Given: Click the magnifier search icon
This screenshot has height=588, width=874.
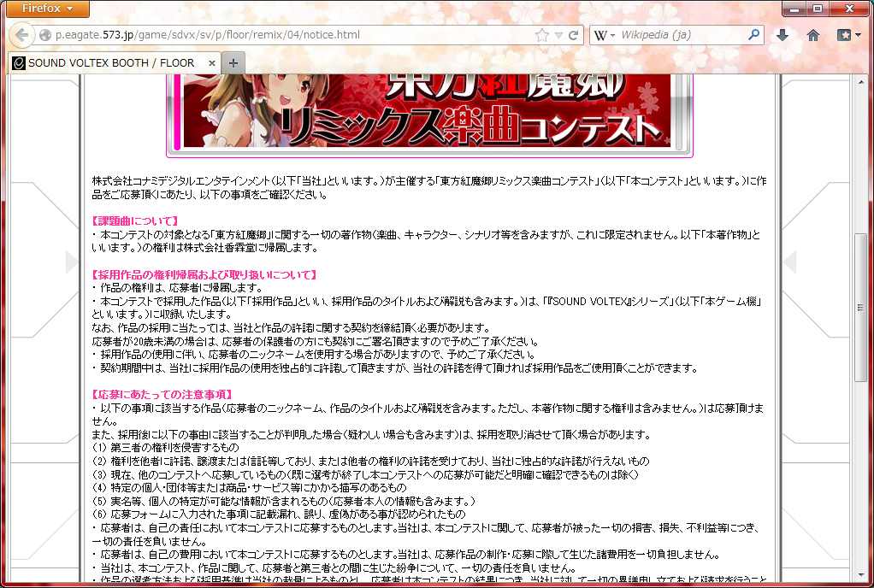Looking at the screenshot, I should [753, 36].
